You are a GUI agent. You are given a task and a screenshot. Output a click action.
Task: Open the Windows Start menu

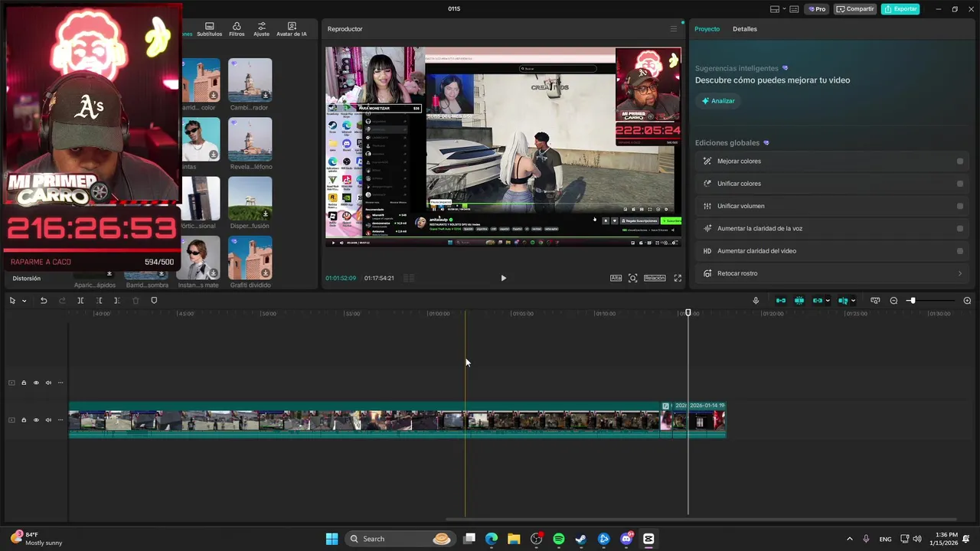332,539
